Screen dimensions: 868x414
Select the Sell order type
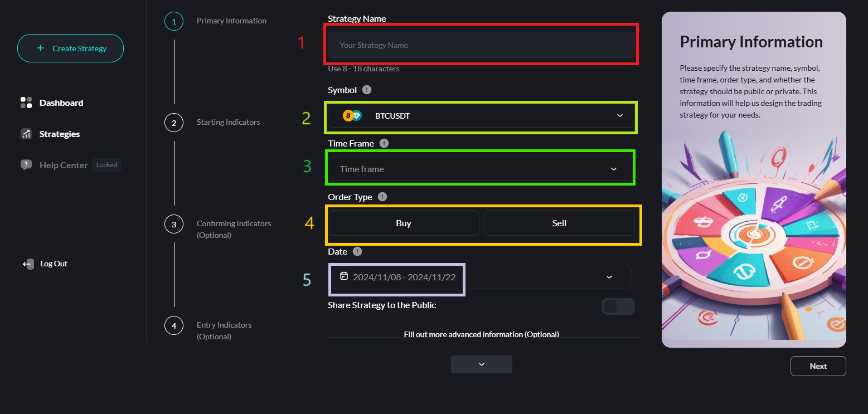pos(559,223)
